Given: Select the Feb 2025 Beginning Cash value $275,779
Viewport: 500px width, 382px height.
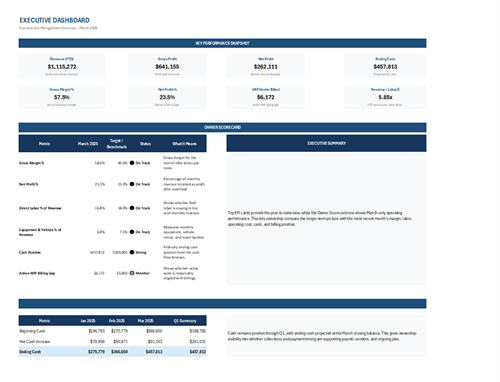Looking at the screenshot, I should point(119,331).
